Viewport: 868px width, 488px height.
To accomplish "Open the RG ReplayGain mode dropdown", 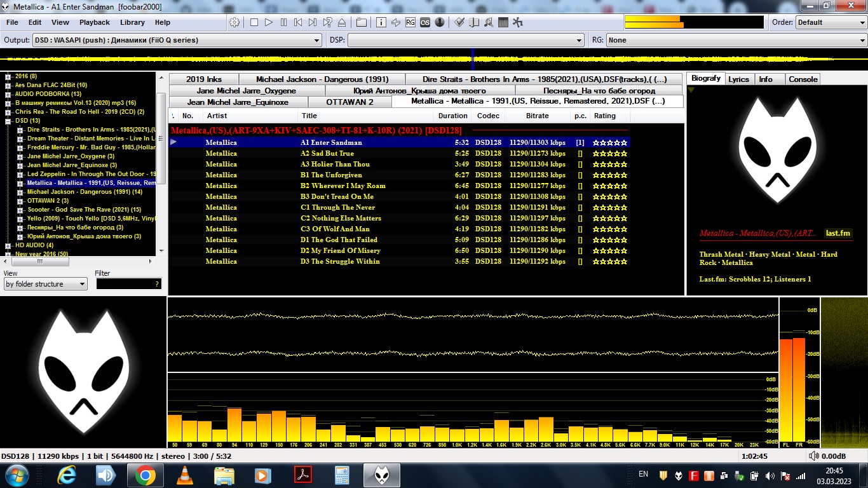I will pos(736,40).
